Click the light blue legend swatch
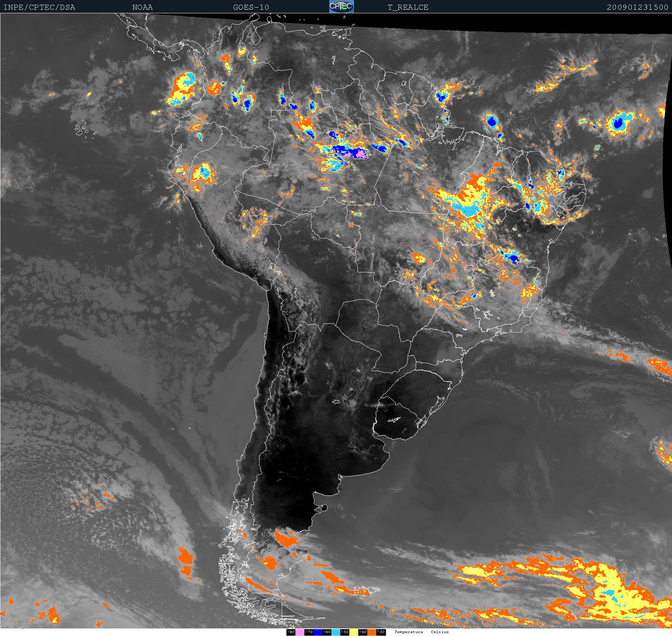Image resolution: width=672 pixels, height=636 pixels. tap(336, 632)
